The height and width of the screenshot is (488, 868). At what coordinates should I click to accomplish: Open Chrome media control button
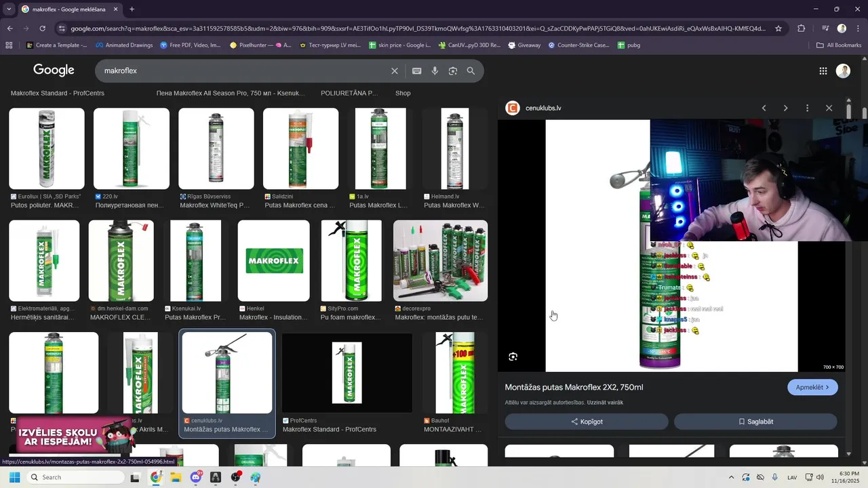click(x=825, y=28)
